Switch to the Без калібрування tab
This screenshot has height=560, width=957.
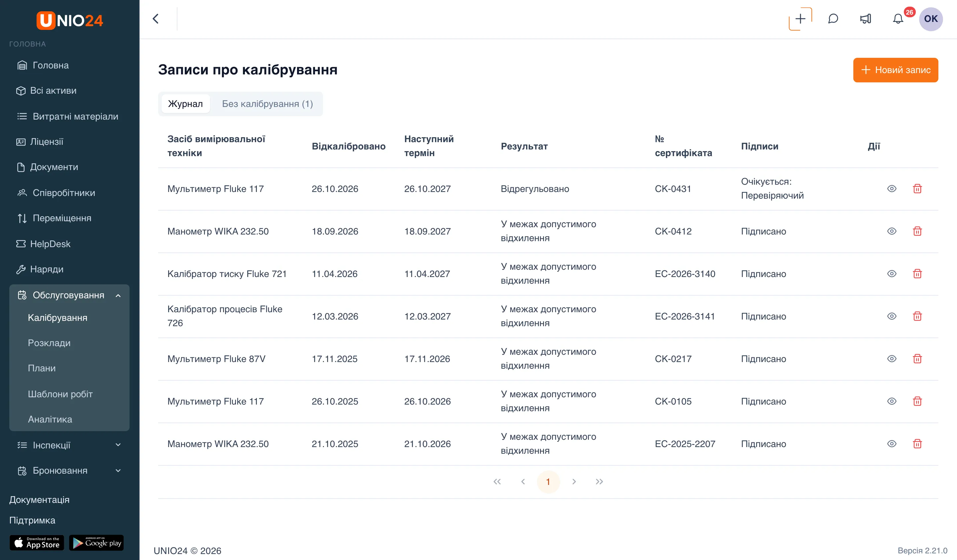click(x=267, y=104)
